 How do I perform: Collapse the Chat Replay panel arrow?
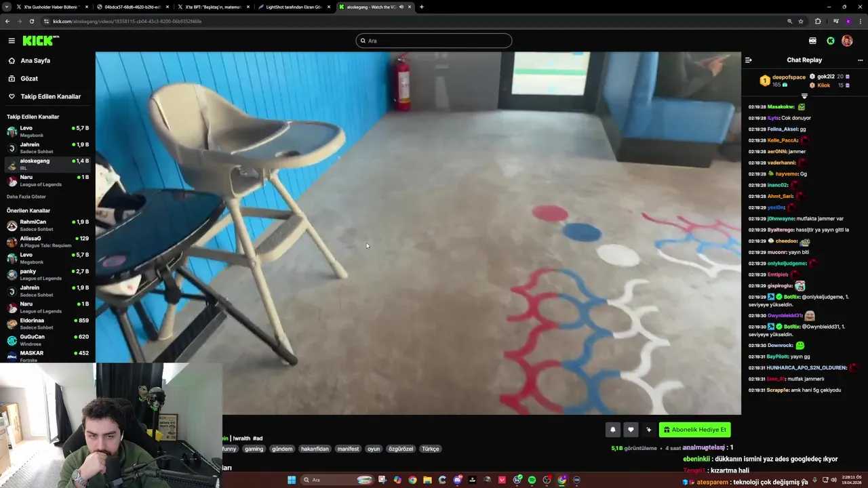[x=748, y=60]
